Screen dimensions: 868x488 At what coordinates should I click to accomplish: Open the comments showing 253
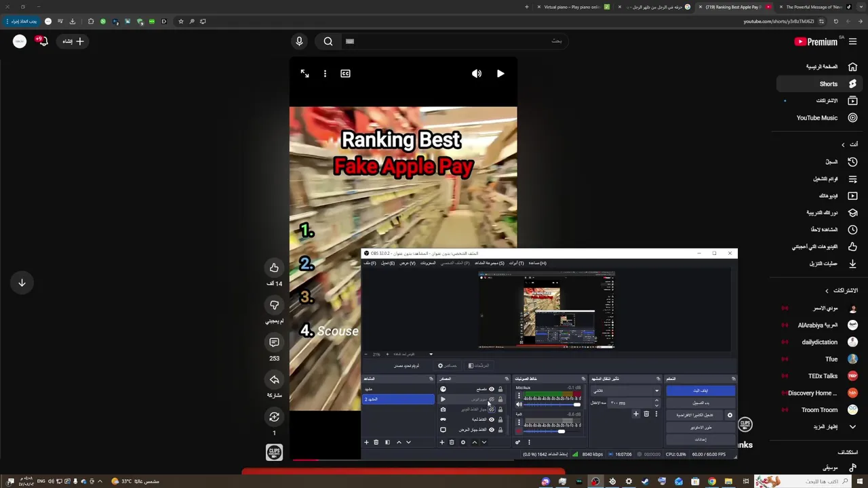(x=274, y=342)
